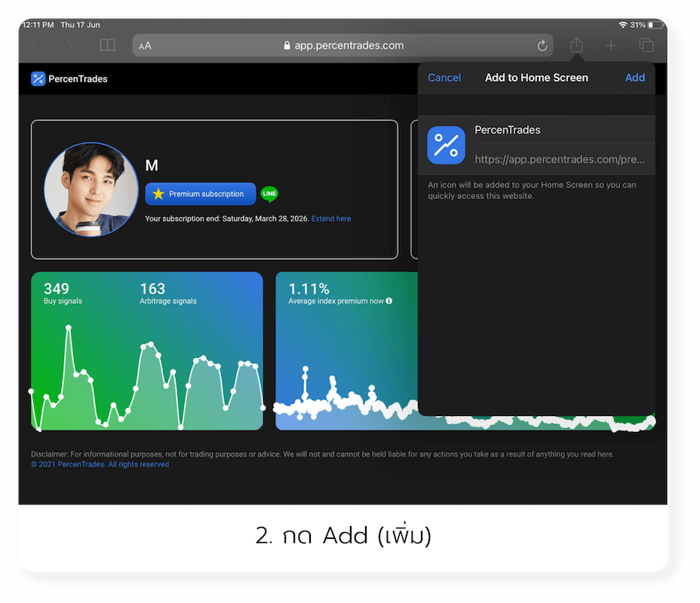Tap the Wi-Fi status icon

tap(622, 25)
